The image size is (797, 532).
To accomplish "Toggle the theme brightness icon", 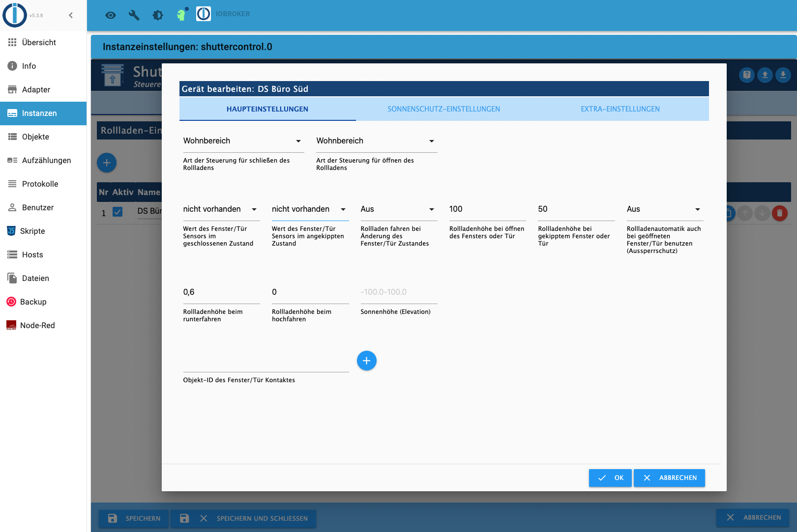I will pyautogui.click(x=158, y=15).
